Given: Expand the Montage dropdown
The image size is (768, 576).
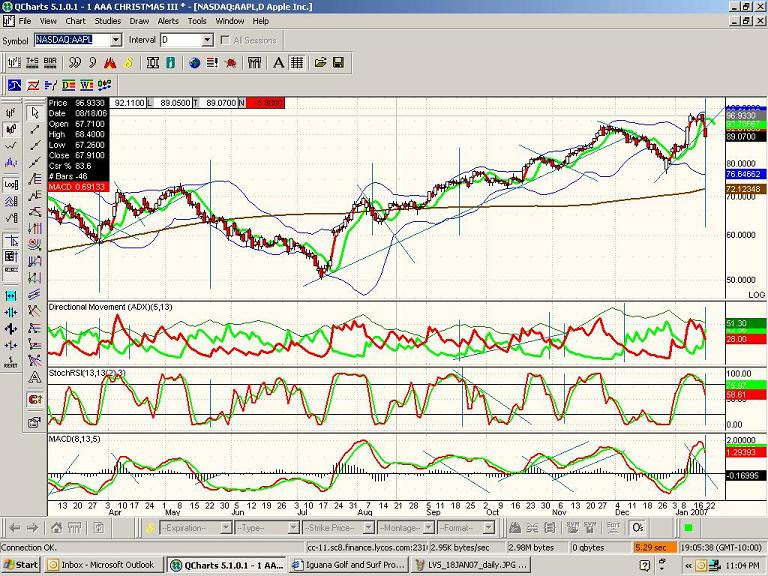Looking at the screenshot, I should pos(429,528).
